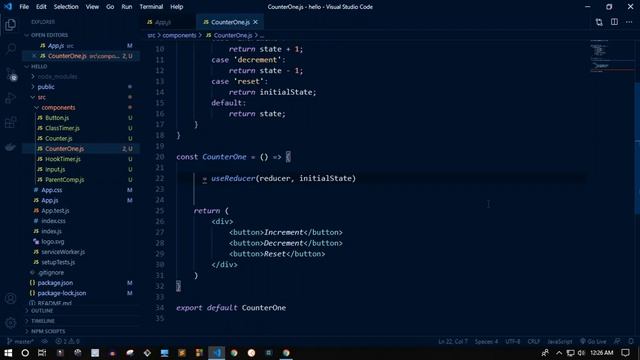This screenshot has width=640, height=360.
Task: Change indentation via Spaces: 4
Action: coord(486,341)
